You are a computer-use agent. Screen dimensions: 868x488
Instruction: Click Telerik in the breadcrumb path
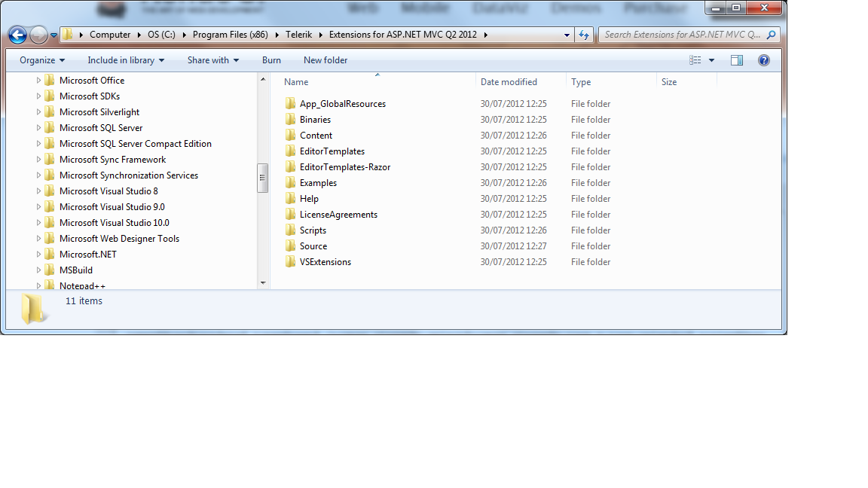(x=299, y=35)
